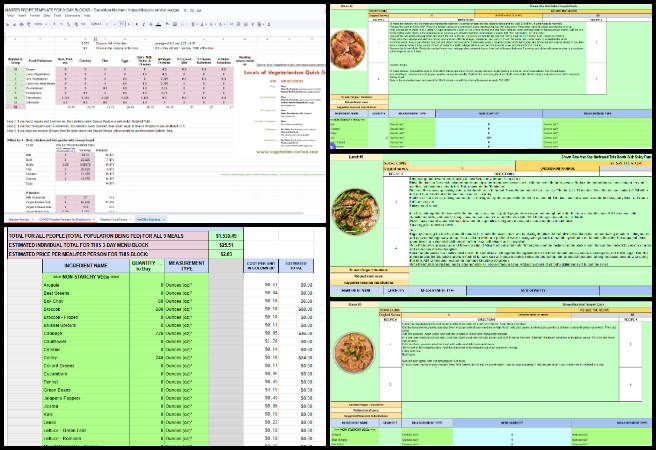Select the Paint format tool
The image size is (656, 450).
[x=28, y=24]
